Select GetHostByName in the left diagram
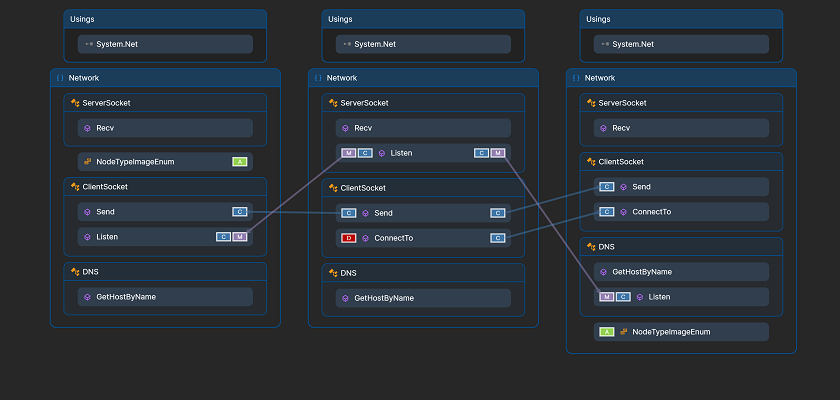The image size is (840, 400). point(125,296)
